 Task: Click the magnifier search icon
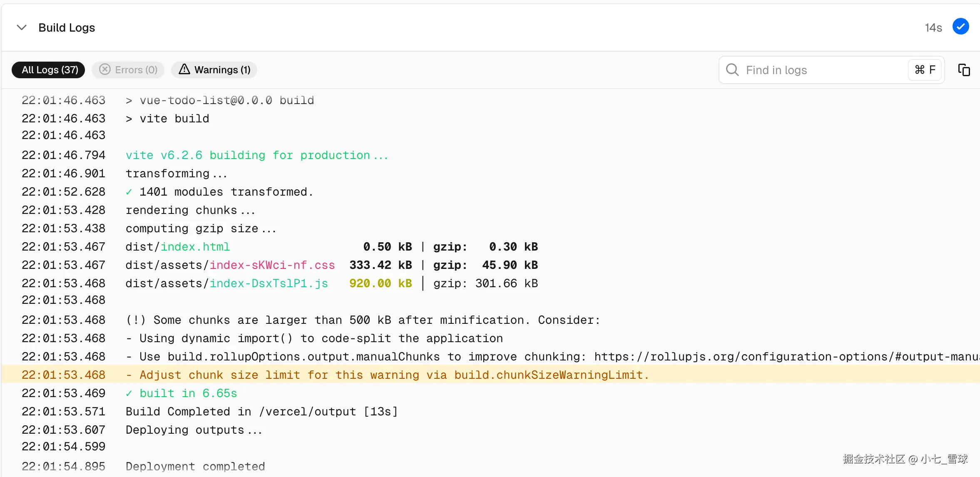pos(732,70)
